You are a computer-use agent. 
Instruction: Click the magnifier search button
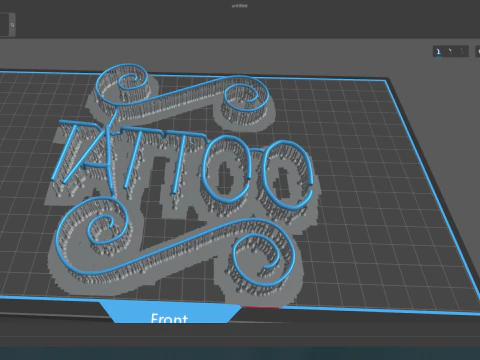point(12,25)
